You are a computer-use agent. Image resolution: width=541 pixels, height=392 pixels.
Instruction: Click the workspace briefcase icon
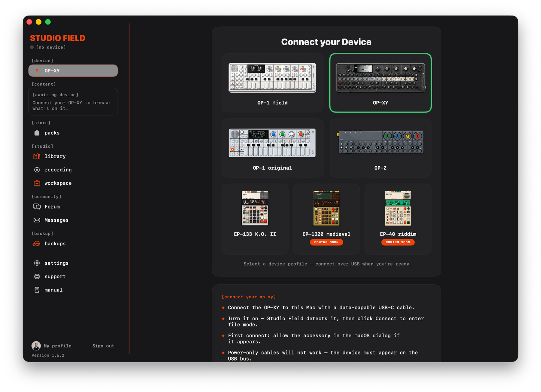[x=37, y=183]
